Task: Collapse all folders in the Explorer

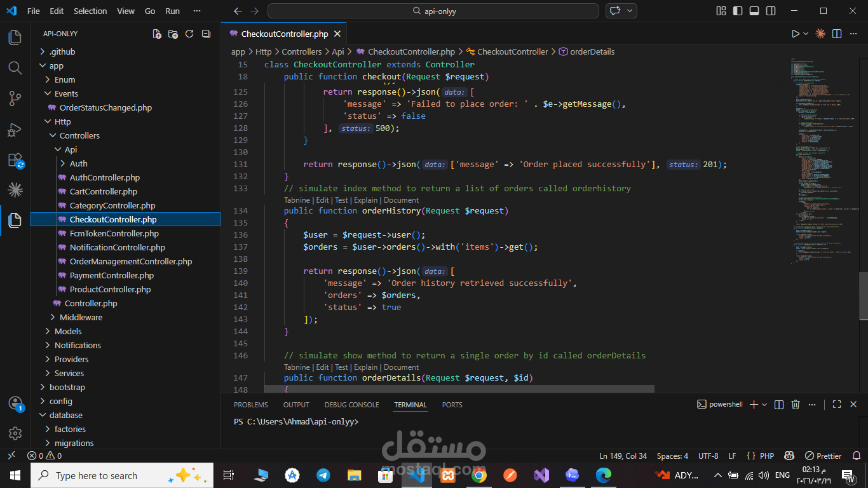Action: [206, 34]
